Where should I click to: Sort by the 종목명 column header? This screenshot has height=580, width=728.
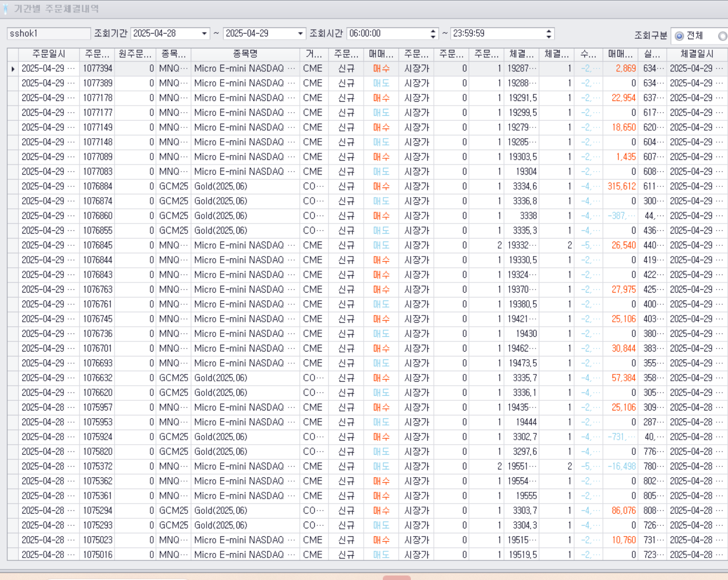click(x=245, y=54)
